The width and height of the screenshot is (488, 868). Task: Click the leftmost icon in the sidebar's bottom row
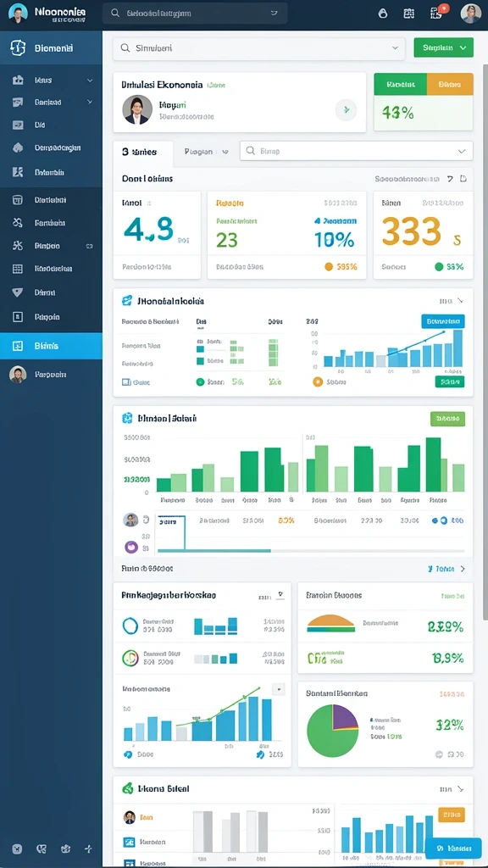(17, 848)
